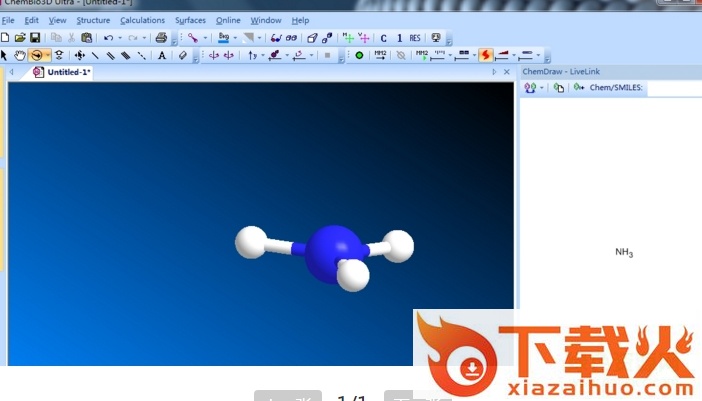Open the LiveLink sync dropdown arrow

click(542, 88)
